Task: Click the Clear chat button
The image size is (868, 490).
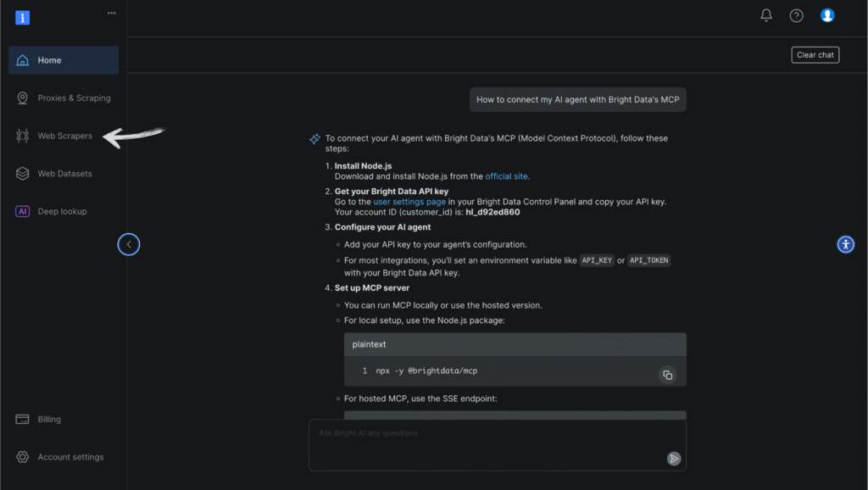Action: 815,55
